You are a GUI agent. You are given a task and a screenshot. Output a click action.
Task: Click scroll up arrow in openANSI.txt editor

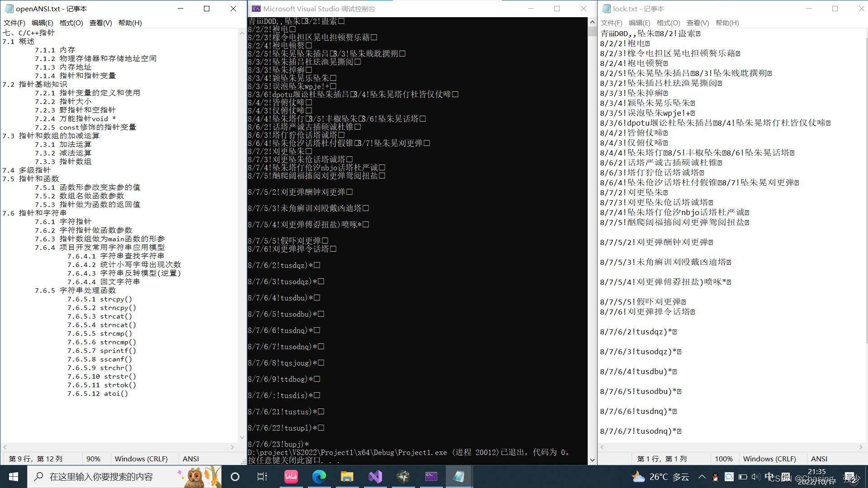[x=242, y=33]
